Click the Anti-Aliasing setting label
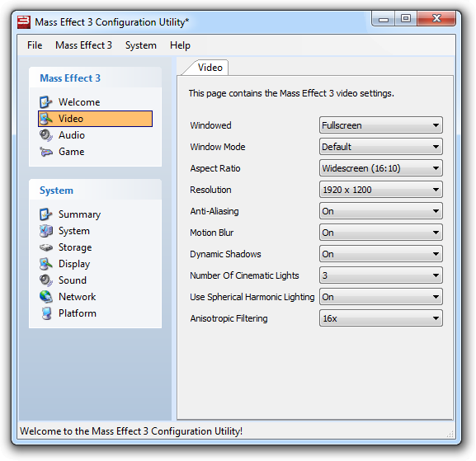This screenshot has width=476, height=461. coord(214,211)
